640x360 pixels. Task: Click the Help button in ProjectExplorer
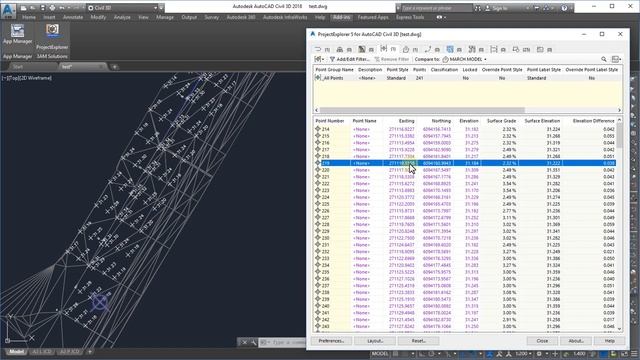pos(609,341)
